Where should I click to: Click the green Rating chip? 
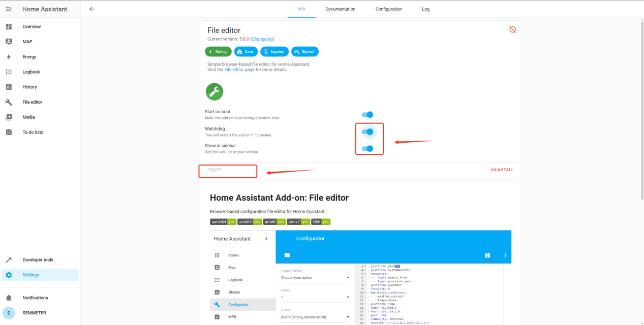coord(218,51)
